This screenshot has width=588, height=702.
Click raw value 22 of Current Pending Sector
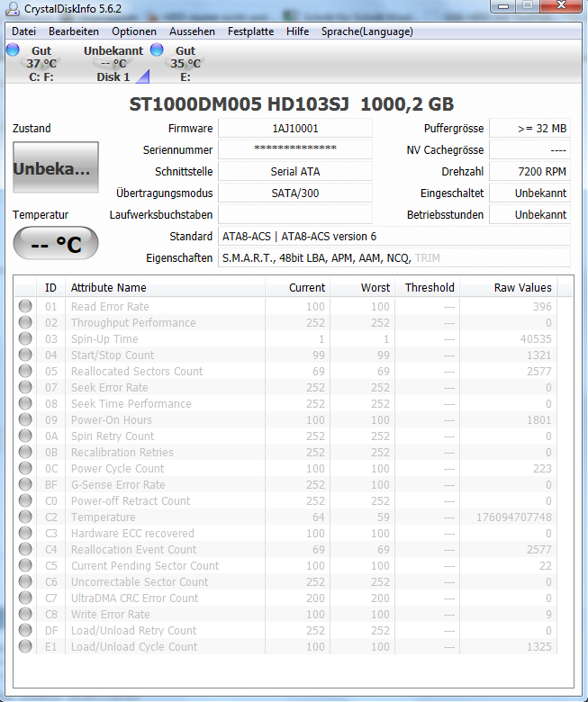click(x=545, y=565)
